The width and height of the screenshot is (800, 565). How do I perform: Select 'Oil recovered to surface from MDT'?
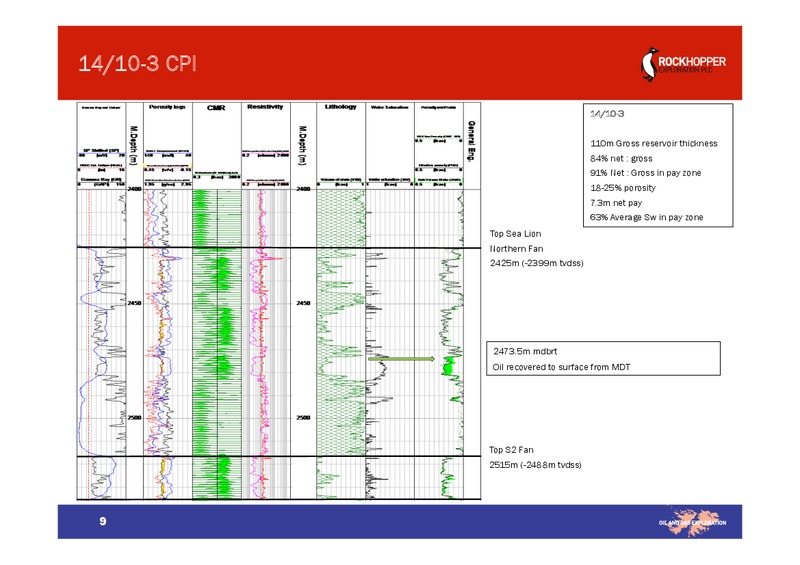[x=561, y=367]
